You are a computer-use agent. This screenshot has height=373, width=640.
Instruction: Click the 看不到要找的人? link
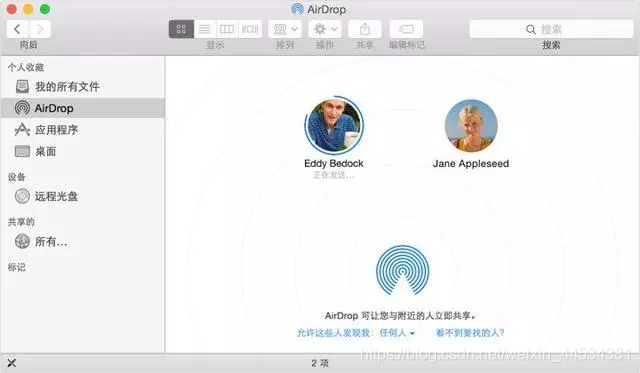click(x=470, y=333)
